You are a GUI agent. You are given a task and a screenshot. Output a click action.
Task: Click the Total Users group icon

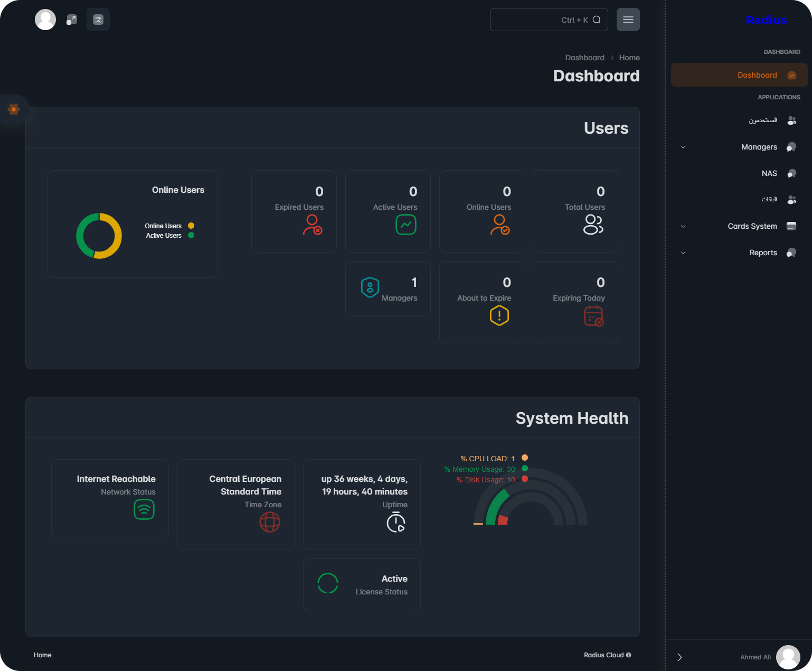click(593, 225)
